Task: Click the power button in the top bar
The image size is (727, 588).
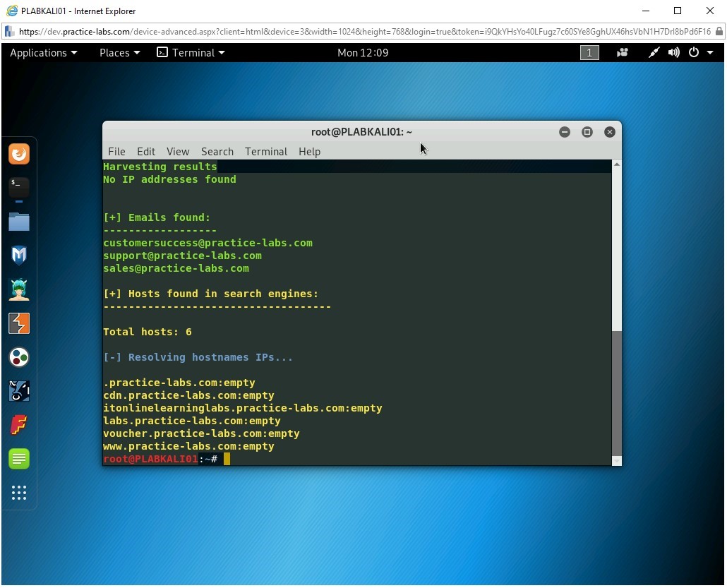Action: point(692,52)
